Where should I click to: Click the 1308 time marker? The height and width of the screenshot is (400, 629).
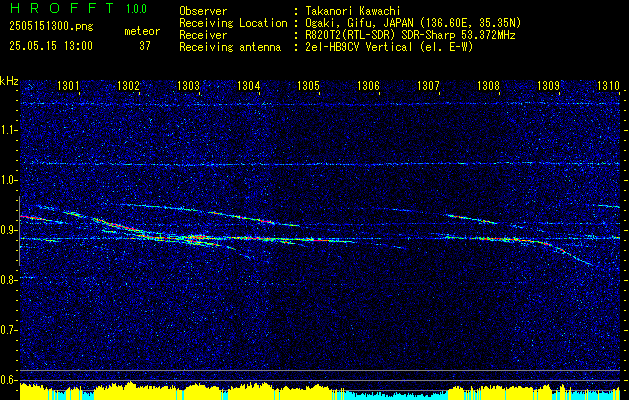click(x=488, y=85)
